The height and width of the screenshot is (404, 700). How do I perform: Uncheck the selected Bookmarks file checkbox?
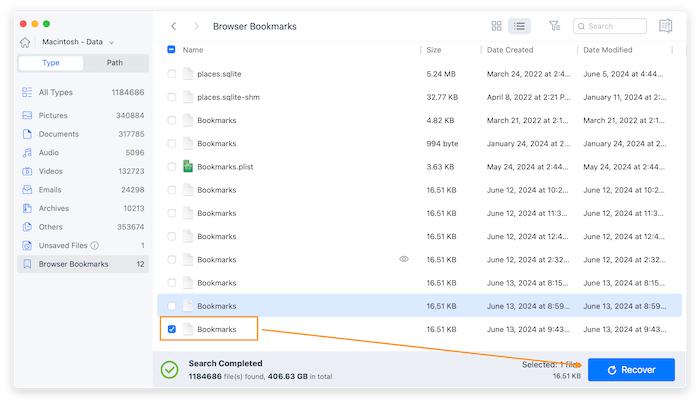[172, 329]
